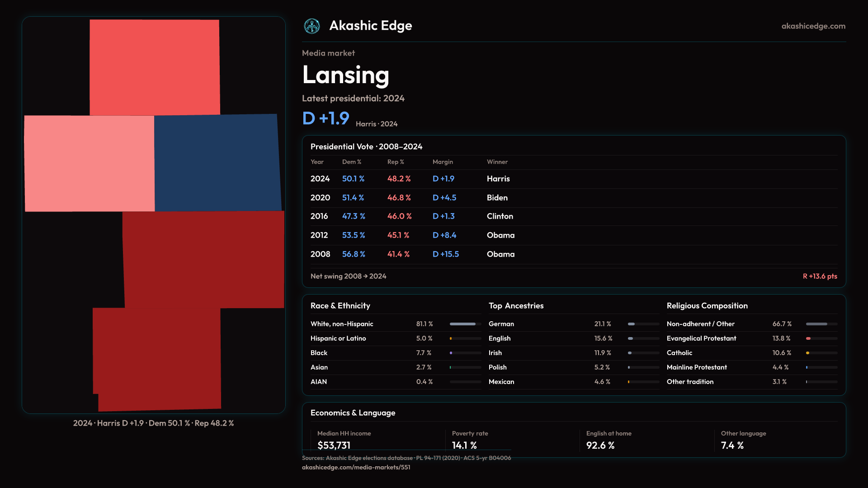
Task: Click the D +1.9 headline margin
Action: pyautogui.click(x=325, y=118)
